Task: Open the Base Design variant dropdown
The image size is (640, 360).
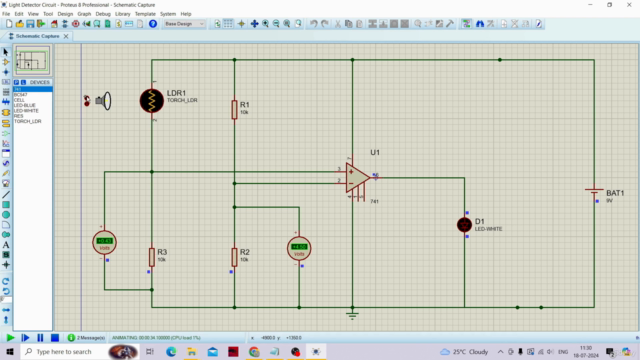Action: (x=184, y=24)
